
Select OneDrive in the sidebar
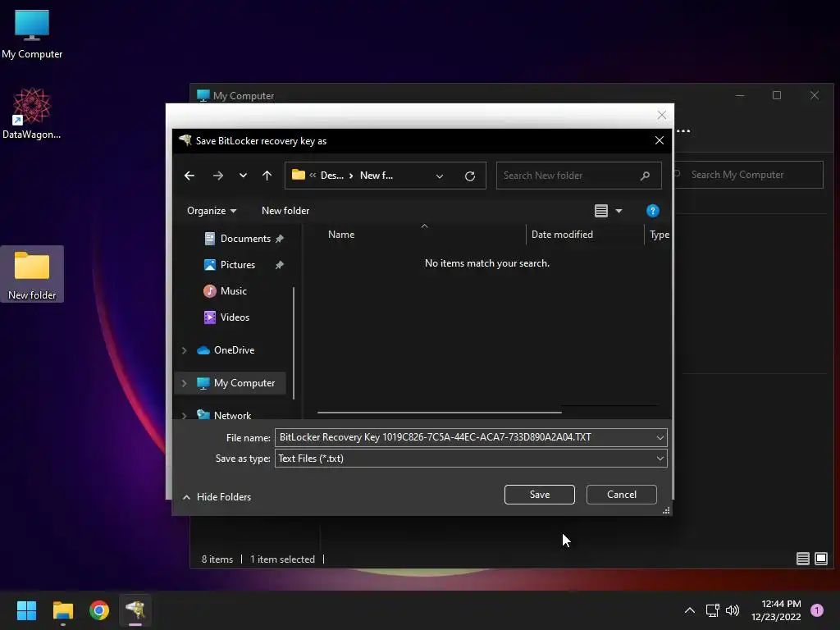[234, 349]
